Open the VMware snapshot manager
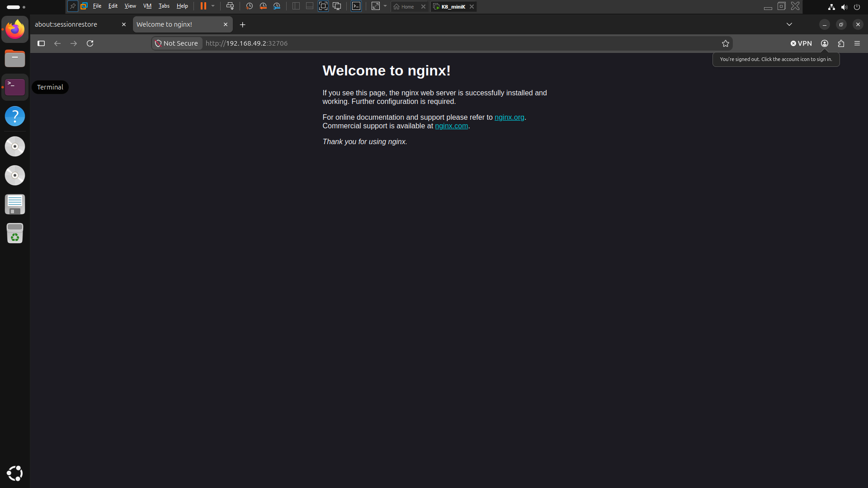Viewport: 868px width, 488px height. 277,6
